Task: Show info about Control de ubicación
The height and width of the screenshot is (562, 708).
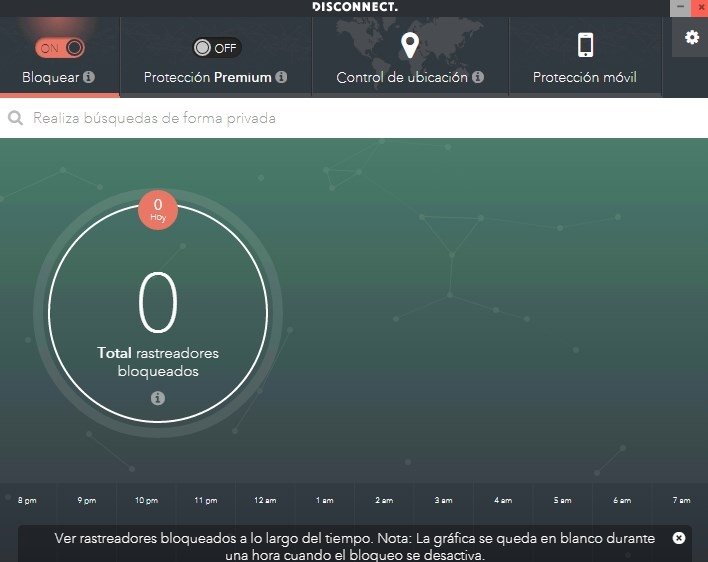Action: pos(478,77)
